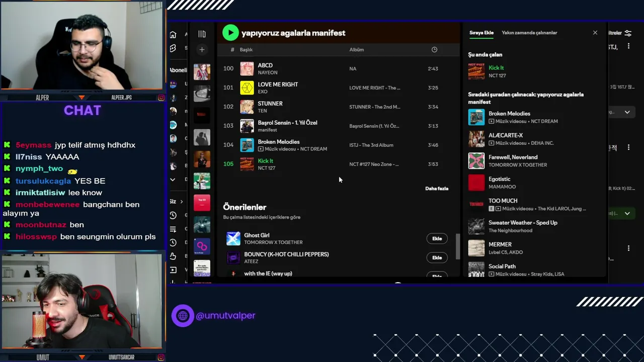Open YouTube history icon in sidebar

pyautogui.click(x=173, y=215)
